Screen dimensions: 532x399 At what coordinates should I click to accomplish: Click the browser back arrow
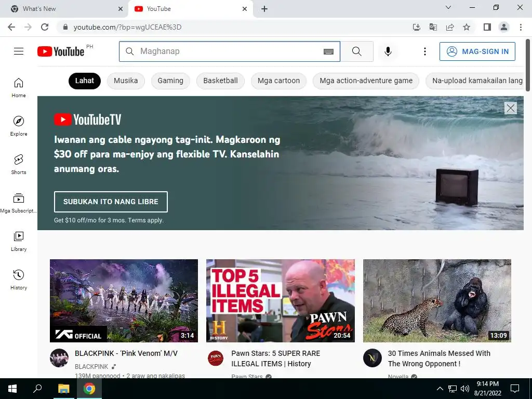click(11, 27)
